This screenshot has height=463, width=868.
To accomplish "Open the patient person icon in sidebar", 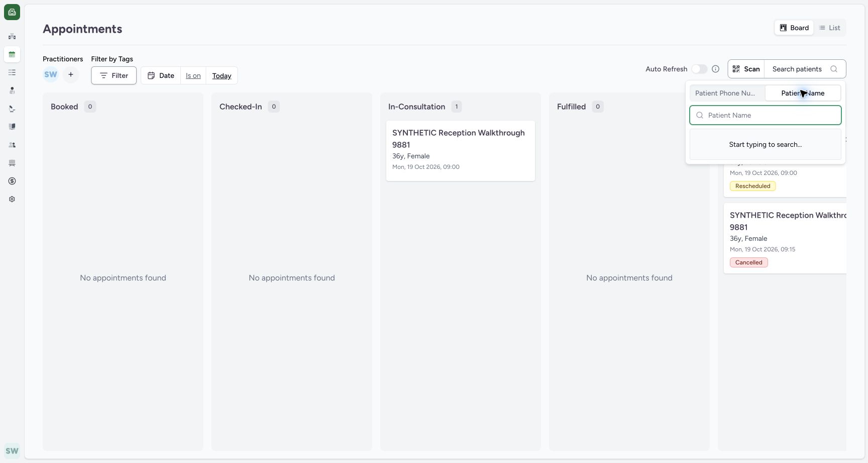I will click(12, 90).
